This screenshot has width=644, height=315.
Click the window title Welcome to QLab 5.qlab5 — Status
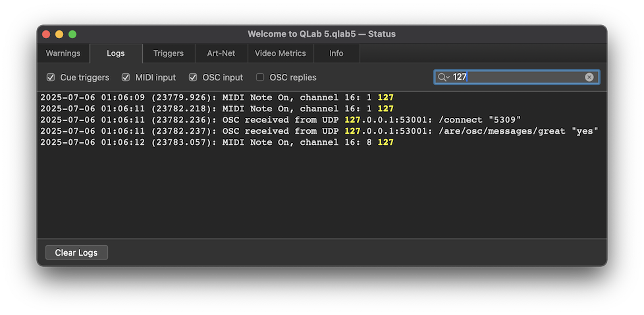tap(321, 34)
